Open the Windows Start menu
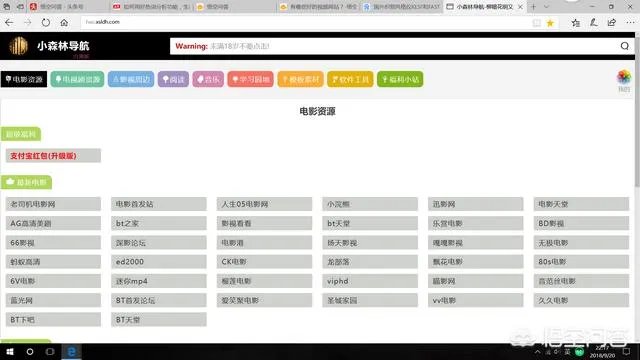 10,351
